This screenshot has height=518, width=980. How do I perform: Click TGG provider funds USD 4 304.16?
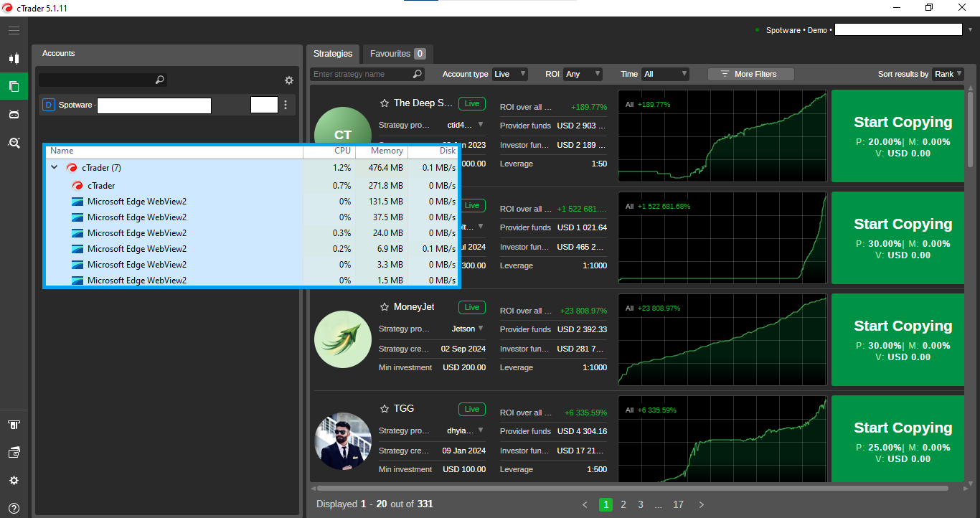click(x=582, y=431)
